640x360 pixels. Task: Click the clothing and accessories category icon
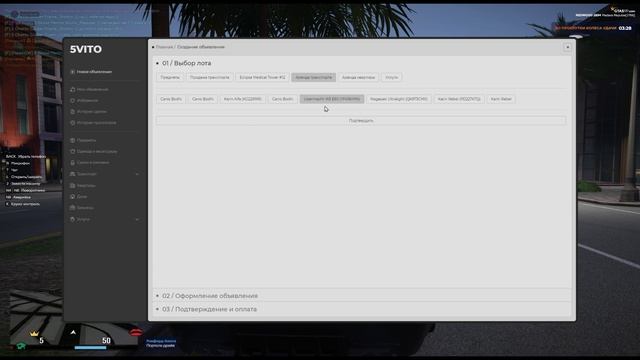pos(72,151)
